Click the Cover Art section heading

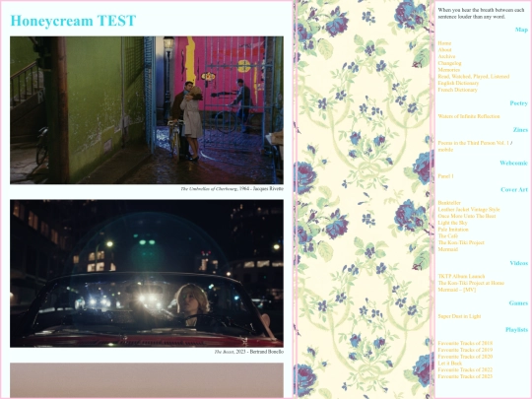tap(514, 190)
